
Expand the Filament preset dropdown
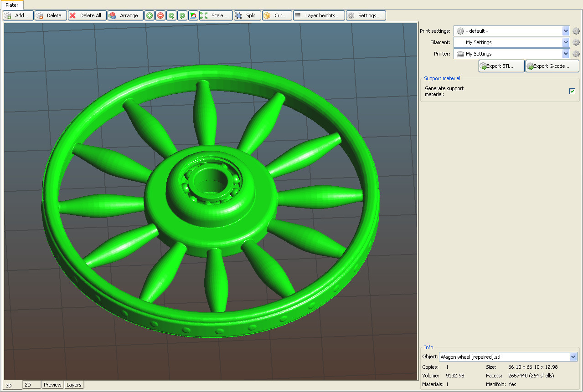pyautogui.click(x=566, y=42)
